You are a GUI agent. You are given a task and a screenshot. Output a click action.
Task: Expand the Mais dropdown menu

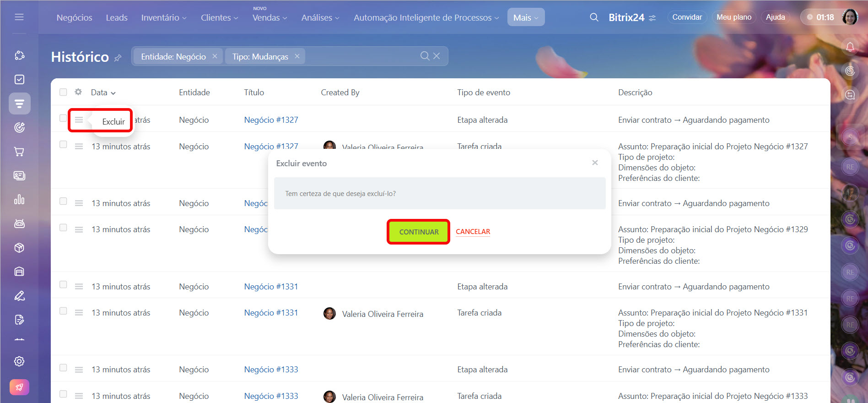coord(525,18)
